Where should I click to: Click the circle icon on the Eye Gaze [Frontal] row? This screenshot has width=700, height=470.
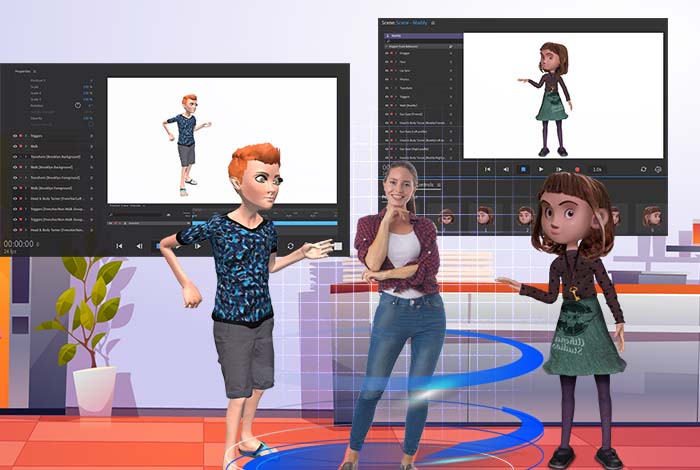point(451,114)
